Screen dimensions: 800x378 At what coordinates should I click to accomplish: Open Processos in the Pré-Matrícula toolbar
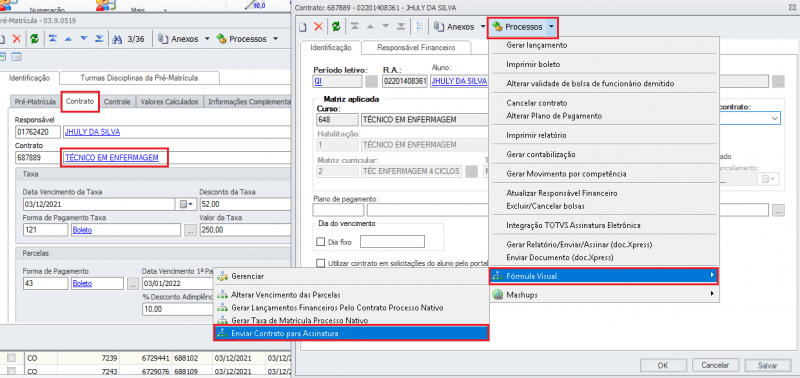(242, 39)
